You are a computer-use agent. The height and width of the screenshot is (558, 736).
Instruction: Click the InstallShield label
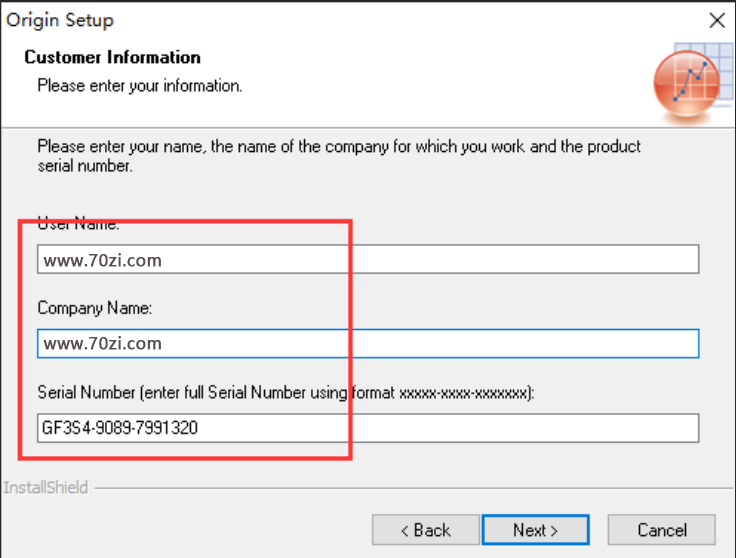[46, 488]
